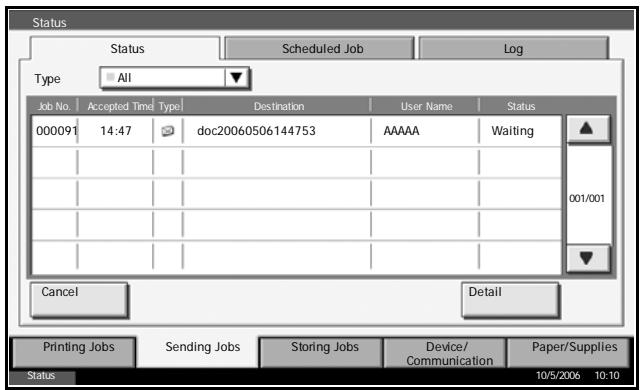Click accepted time 14:47
The height and width of the screenshot is (390, 643).
(x=116, y=131)
